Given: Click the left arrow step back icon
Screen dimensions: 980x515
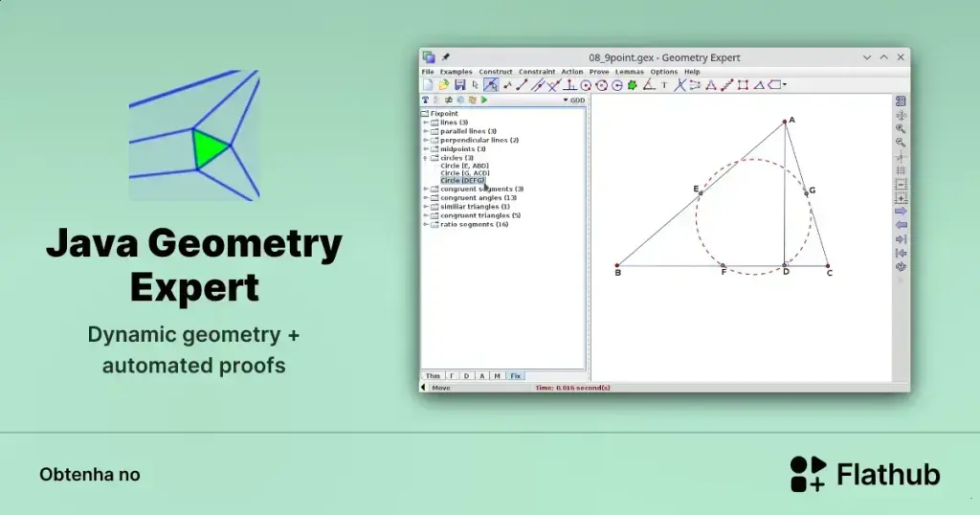Looking at the screenshot, I should 901,225.
